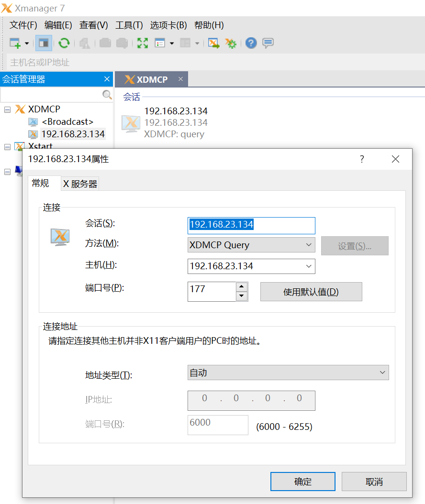Click the 使用默认值(D) button

tap(311, 292)
